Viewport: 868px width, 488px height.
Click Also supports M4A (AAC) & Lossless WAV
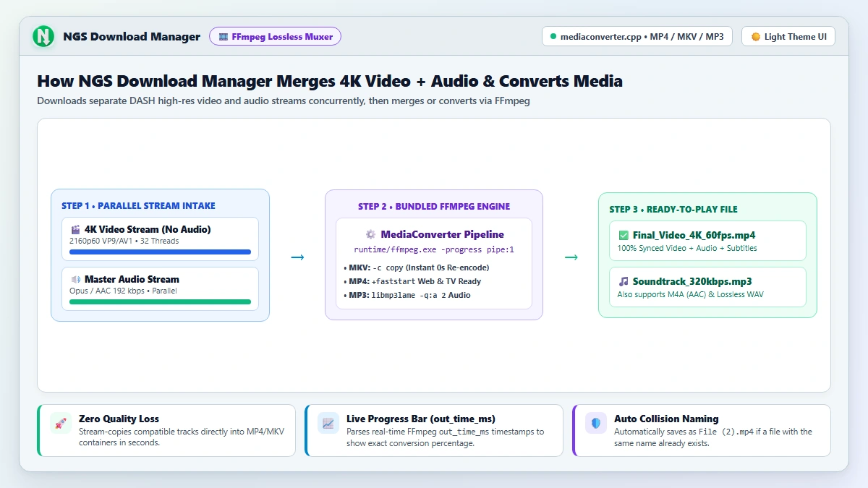690,294
